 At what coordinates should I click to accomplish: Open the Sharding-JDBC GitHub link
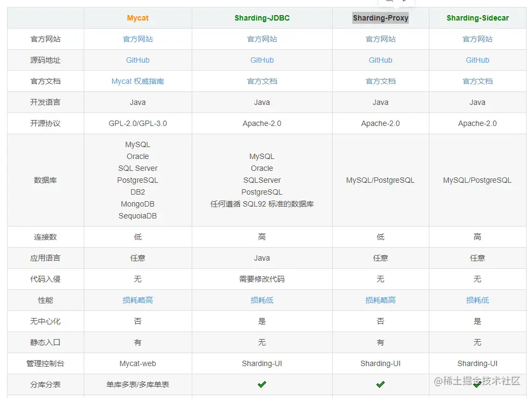pyautogui.click(x=262, y=60)
